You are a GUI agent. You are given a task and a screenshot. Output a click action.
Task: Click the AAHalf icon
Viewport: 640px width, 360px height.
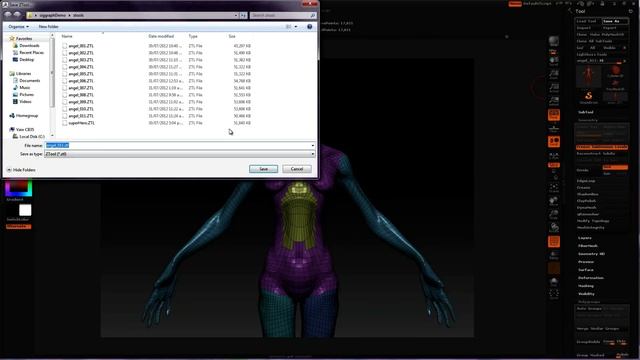click(553, 101)
